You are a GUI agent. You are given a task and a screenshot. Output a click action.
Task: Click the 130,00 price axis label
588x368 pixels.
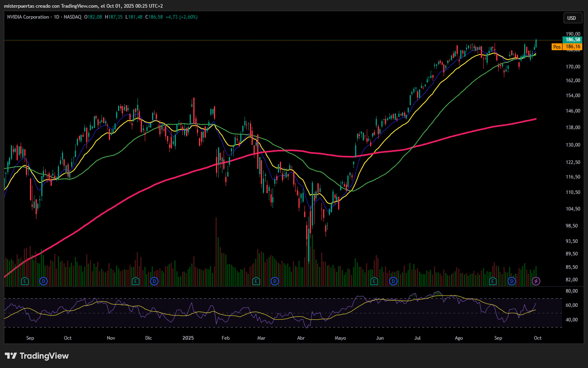click(x=573, y=145)
